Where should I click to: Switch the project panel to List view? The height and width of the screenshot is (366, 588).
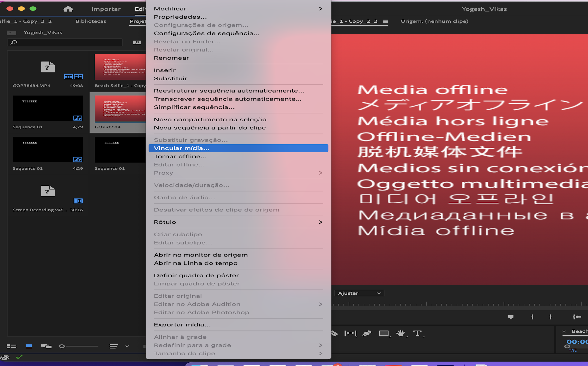[11, 346]
